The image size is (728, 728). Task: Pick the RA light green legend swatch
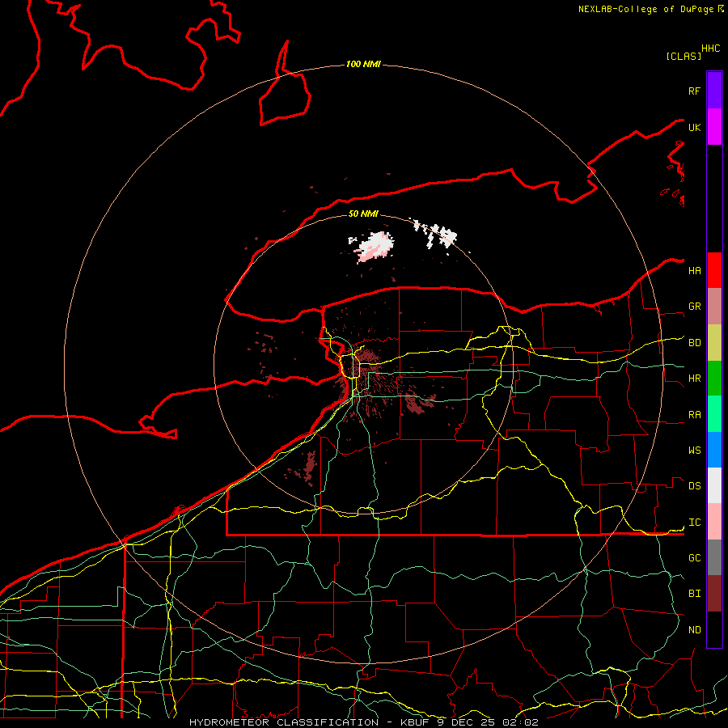[714, 414]
